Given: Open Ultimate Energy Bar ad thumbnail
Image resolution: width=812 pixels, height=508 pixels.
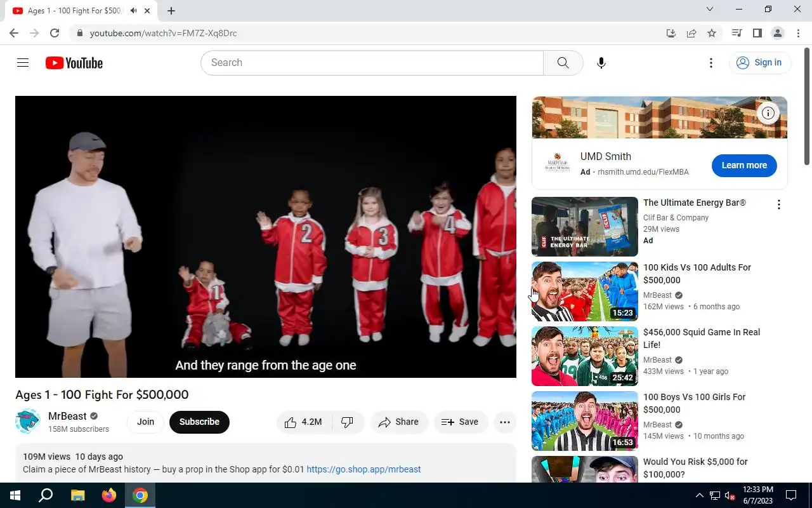Looking at the screenshot, I should [585, 227].
